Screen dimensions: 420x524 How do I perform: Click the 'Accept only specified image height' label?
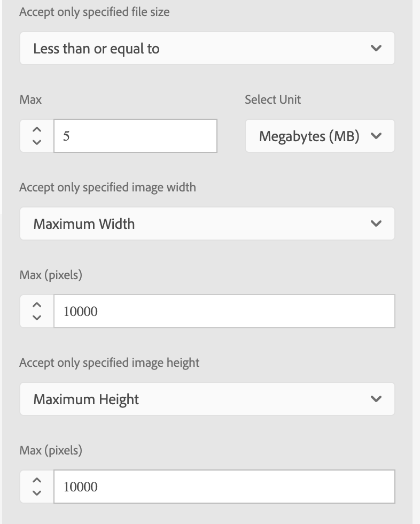[x=109, y=363]
